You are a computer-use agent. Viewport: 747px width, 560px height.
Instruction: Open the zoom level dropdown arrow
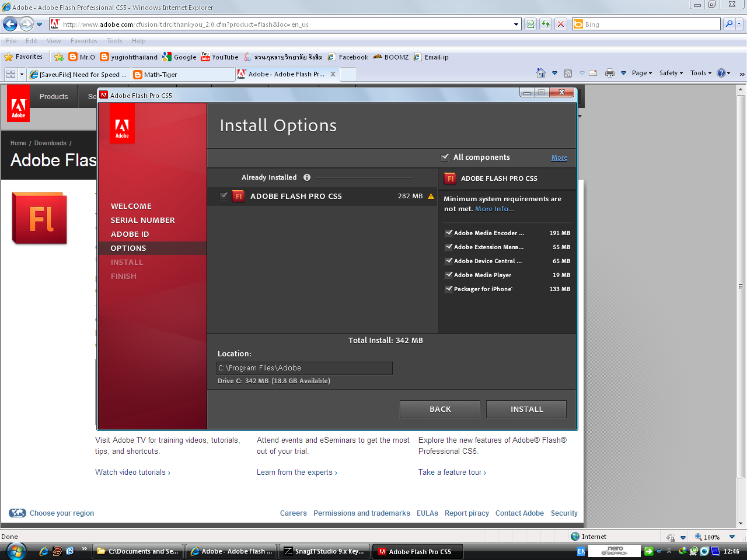tap(732, 537)
